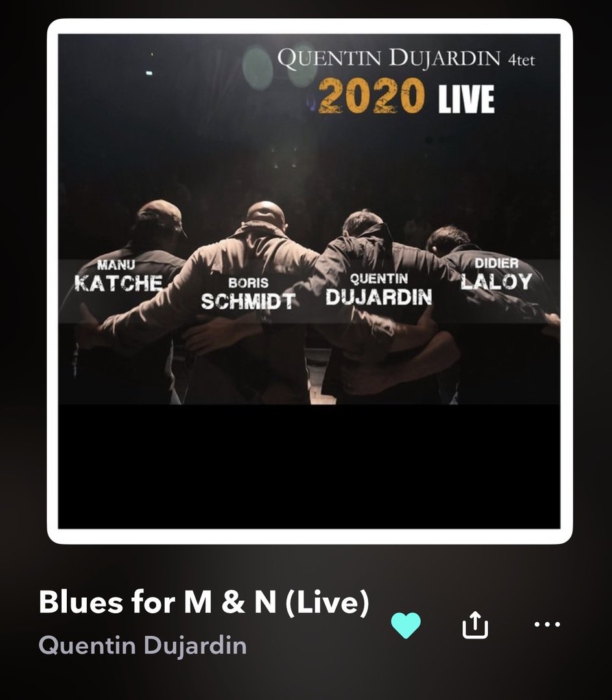Click the gold 2020 number on artwork
Viewport: 612px width, 700px height.
tap(371, 96)
